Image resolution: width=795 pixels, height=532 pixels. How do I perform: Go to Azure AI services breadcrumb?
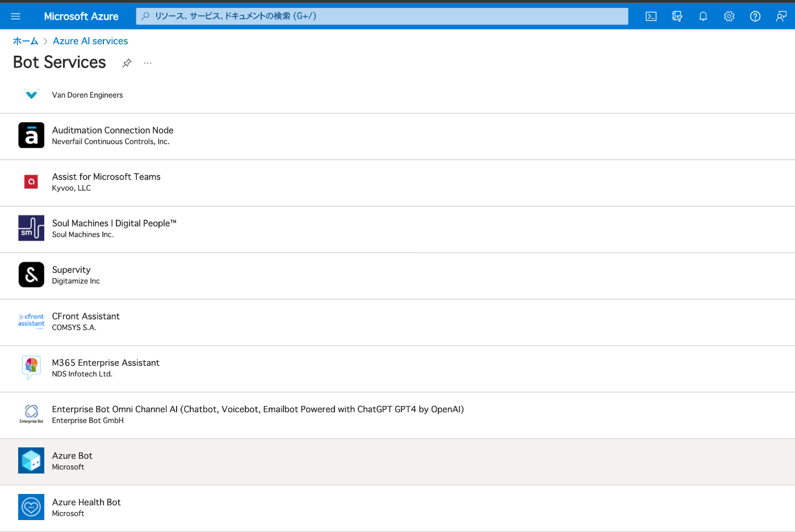(90, 41)
